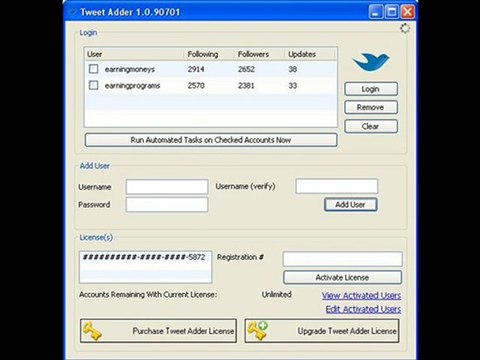Sort by the User column header

pyautogui.click(x=134, y=54)
